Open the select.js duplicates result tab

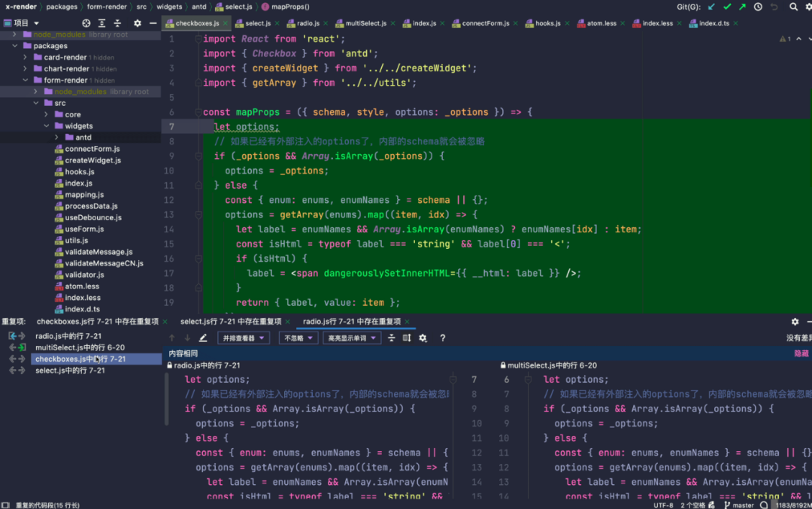[x=231, y=322]
